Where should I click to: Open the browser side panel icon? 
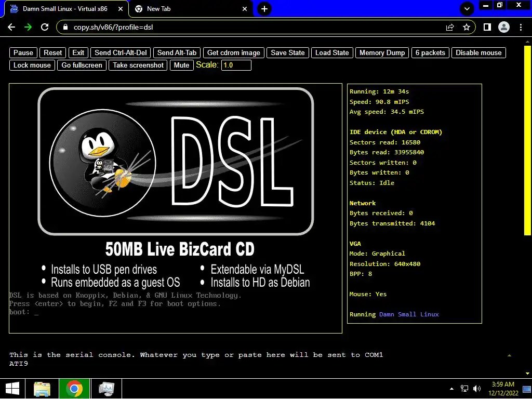click(x=487, y=27)
